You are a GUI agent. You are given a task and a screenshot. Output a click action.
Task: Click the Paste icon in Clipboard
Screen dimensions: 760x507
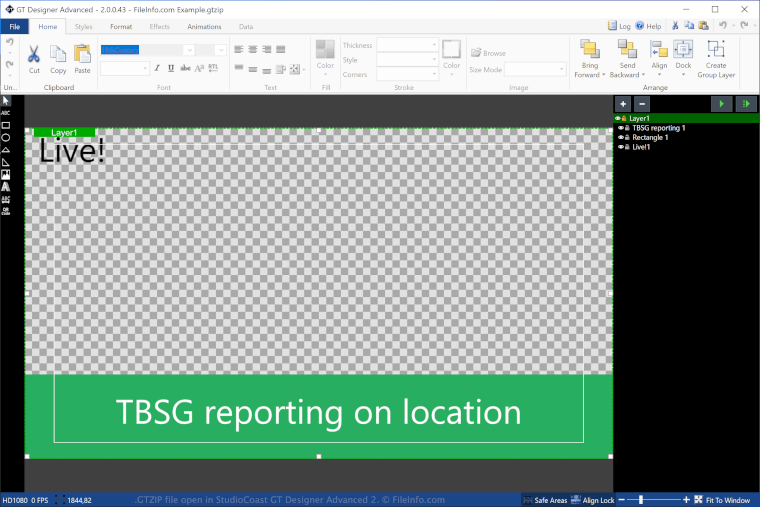coord(82,54)
